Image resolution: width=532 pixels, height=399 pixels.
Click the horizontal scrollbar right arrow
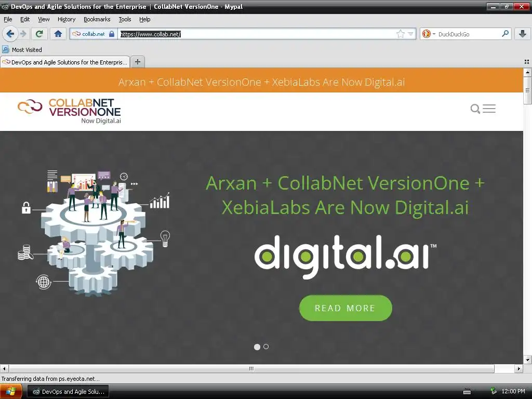click(519, 368)
